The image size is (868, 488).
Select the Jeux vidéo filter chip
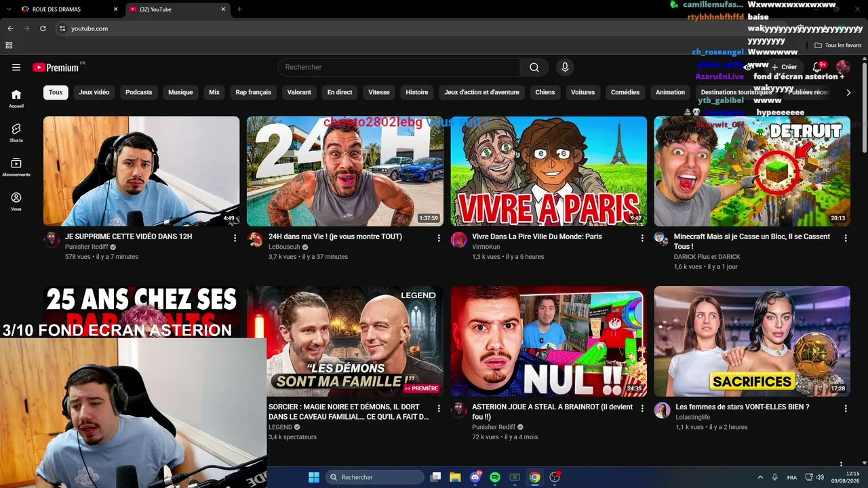(94, 92)
